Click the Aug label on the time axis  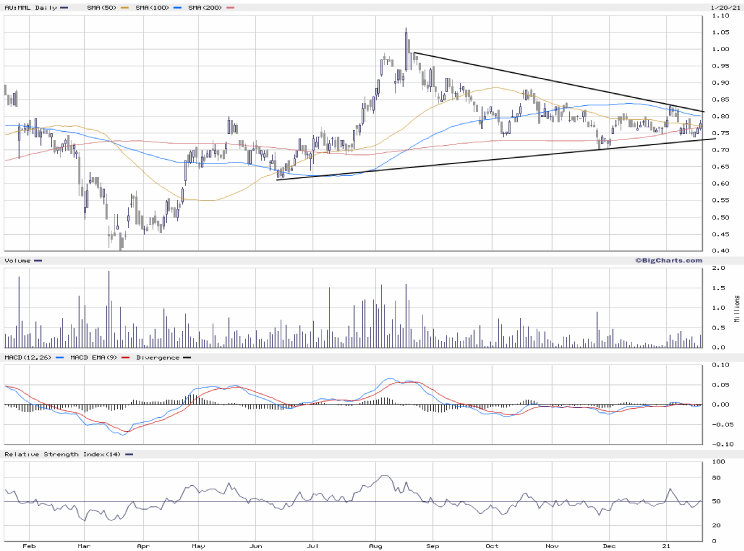tap(376, 548)
